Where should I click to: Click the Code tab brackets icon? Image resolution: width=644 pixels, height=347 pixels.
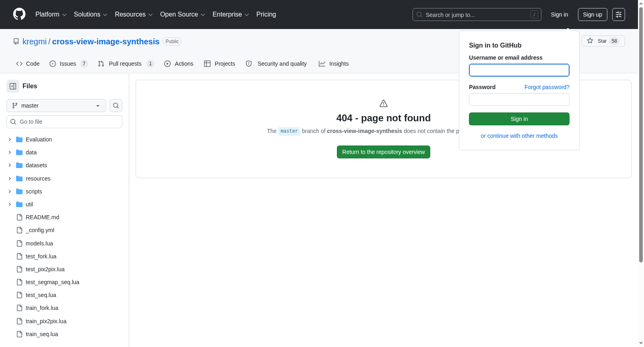(19, 64)
